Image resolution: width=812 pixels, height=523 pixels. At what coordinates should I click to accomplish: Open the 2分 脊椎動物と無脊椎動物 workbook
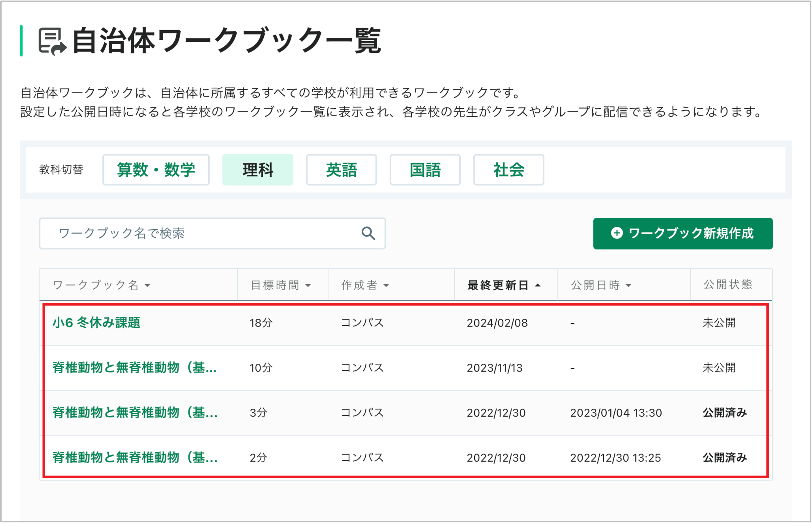tap(135, 458)
